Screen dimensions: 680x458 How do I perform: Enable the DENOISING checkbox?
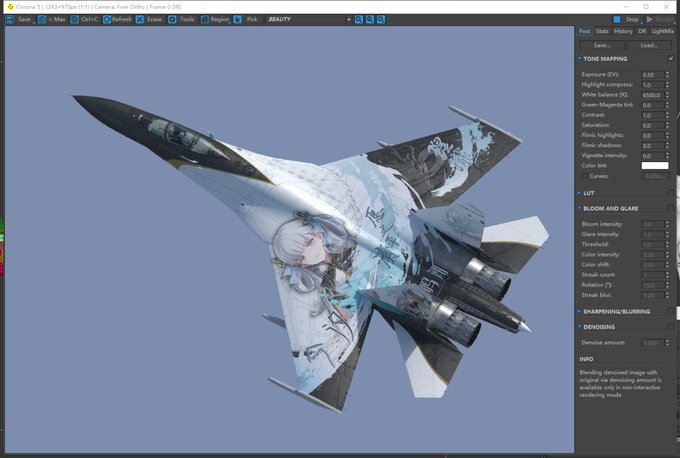(x=671, y=327)
